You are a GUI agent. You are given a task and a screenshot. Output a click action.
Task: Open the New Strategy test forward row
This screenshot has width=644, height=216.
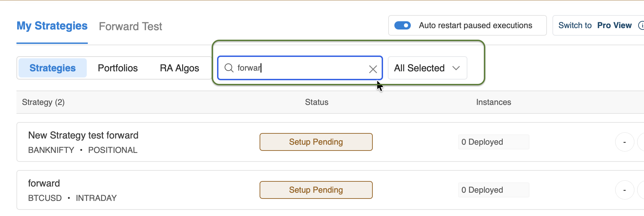click(83, 135)
